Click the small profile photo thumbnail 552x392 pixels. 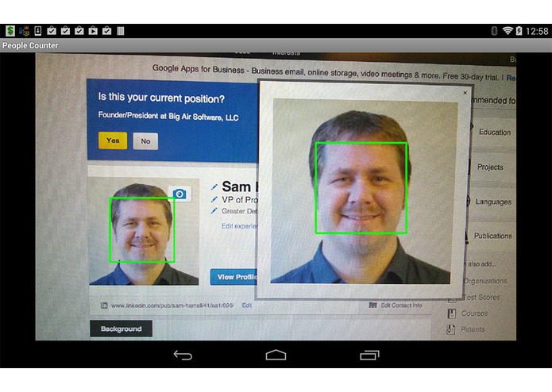(144, 232)
